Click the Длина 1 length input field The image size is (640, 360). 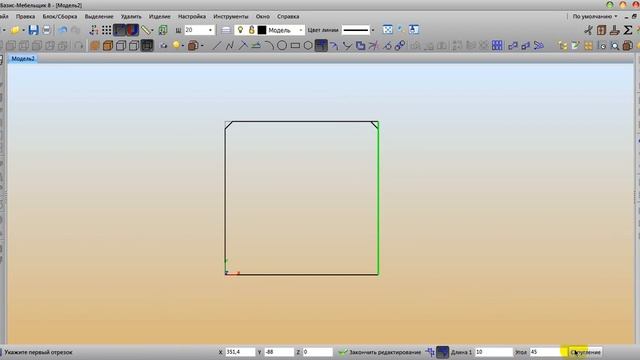pos(494,352)
